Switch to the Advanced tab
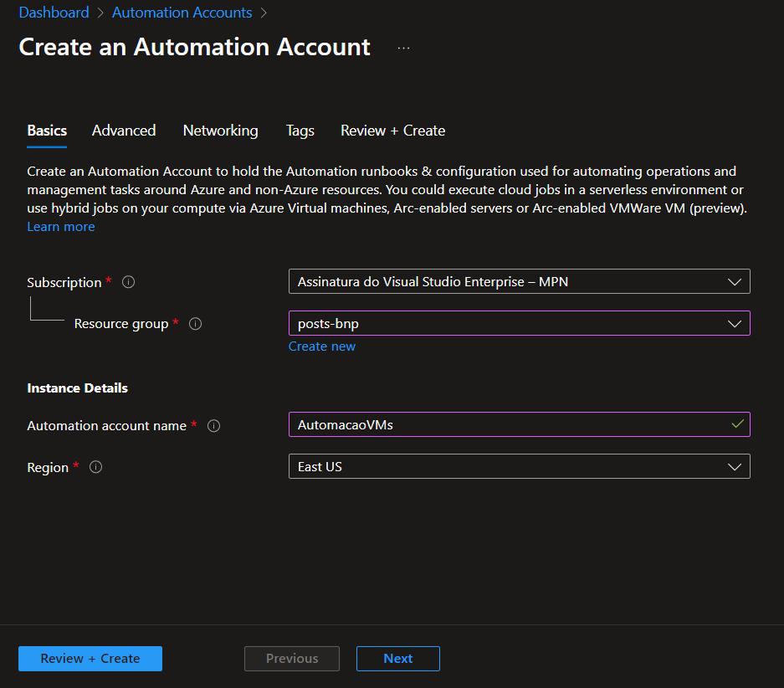 pyautogui.click(x=124, y=131)
